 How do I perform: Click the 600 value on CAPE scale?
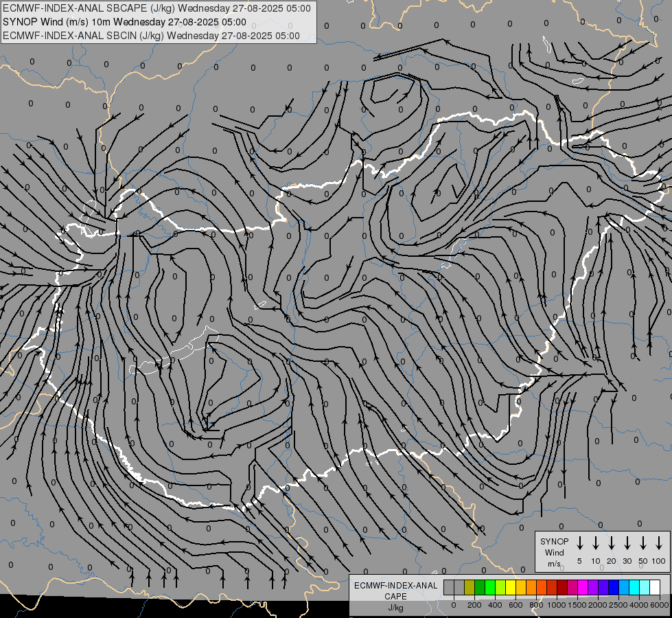[515, 605]
